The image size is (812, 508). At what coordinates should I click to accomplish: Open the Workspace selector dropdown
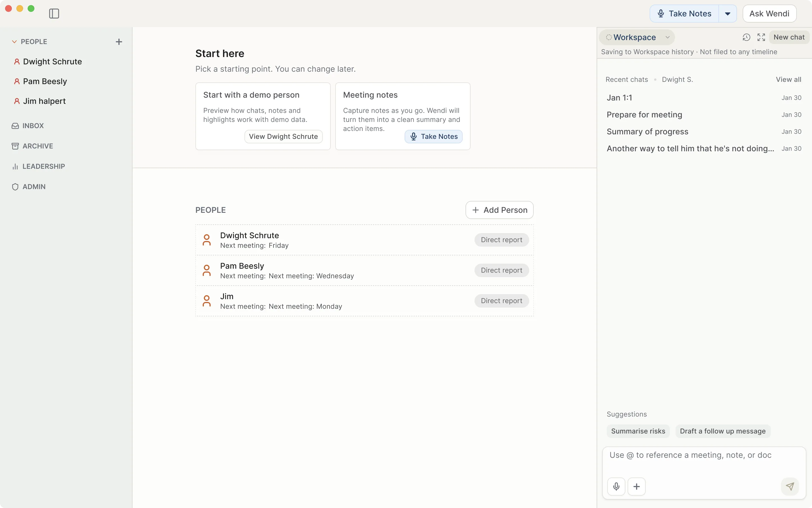pos(637,37)
